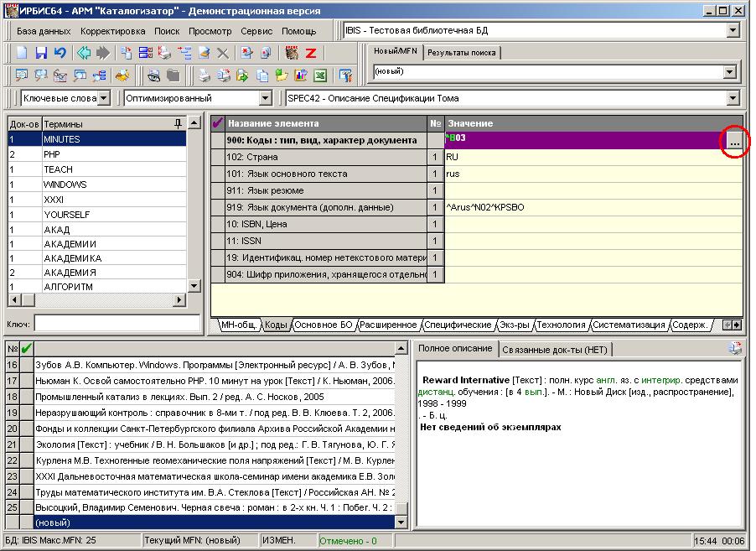Switch to the Экз-ры tab
The image size is (756, 551).
point(515,325)
